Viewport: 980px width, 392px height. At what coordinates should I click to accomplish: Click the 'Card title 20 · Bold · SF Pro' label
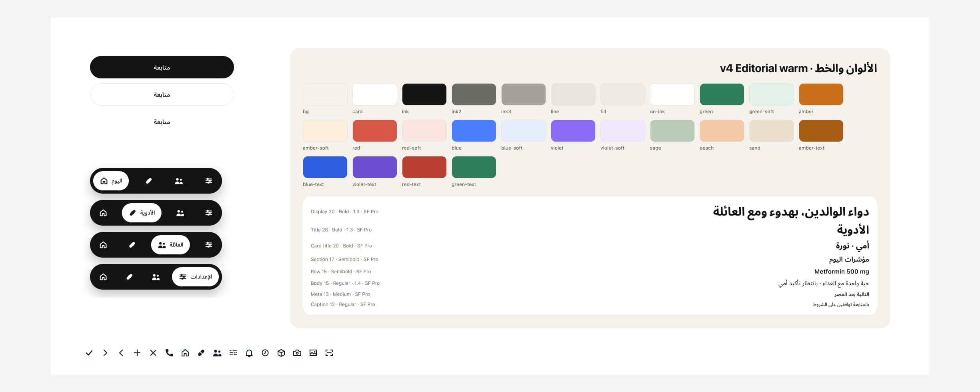point(341,246)
